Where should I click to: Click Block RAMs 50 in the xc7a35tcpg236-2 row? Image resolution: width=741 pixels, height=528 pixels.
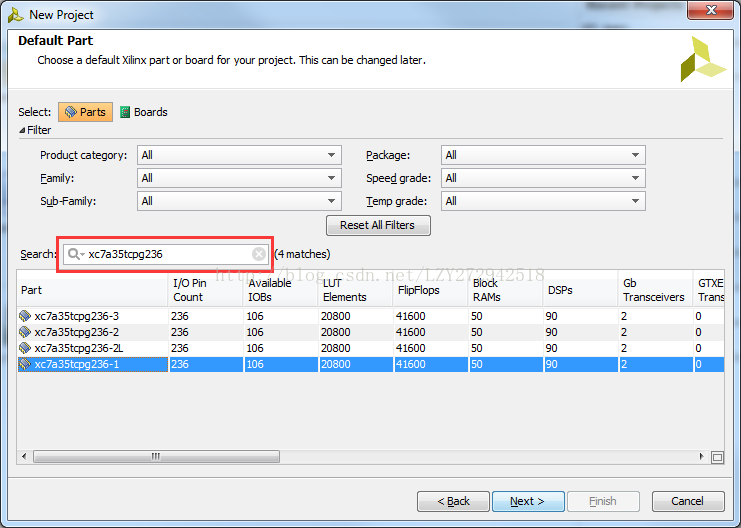(476, 332)
